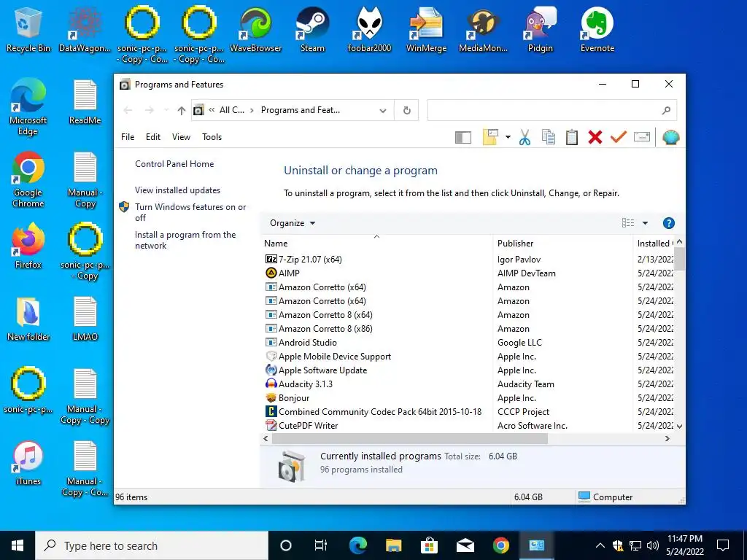This screenshot has width=747, height=560.
Task: Open Steam desktop shortcut
Action: coord(312,29)
